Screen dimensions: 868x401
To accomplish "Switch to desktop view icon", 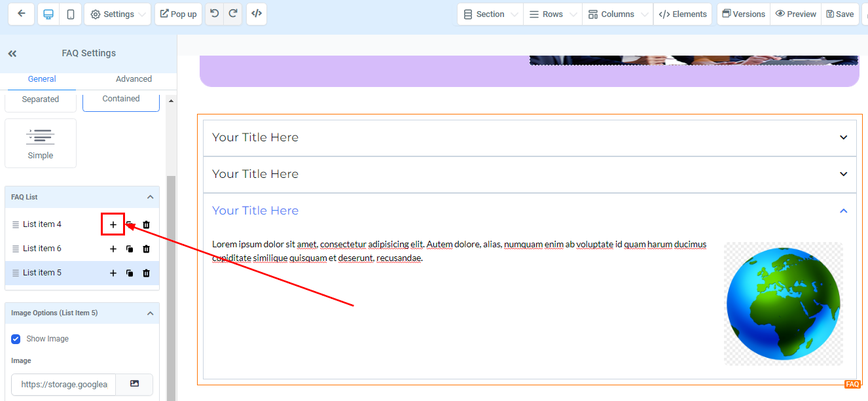I will [x=48, y=14].
